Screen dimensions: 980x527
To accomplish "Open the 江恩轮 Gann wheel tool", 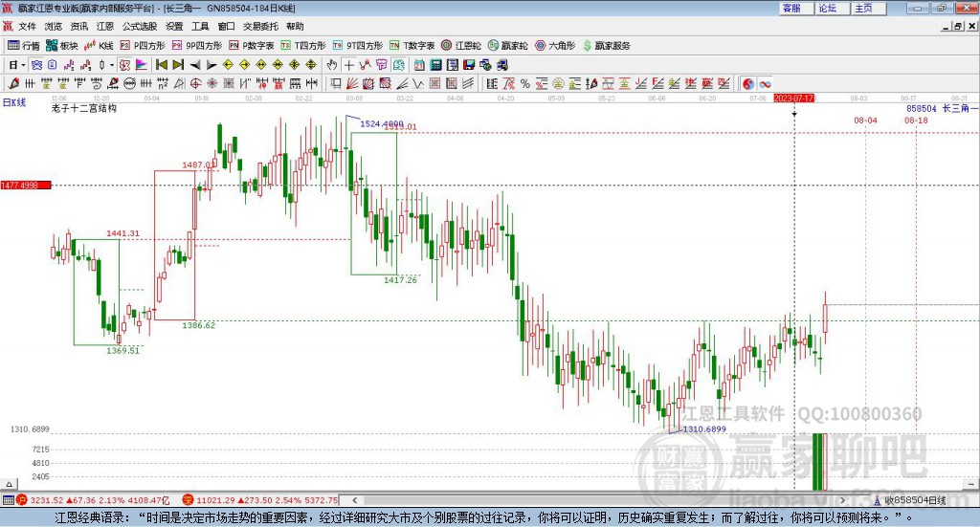I will 460,46.
